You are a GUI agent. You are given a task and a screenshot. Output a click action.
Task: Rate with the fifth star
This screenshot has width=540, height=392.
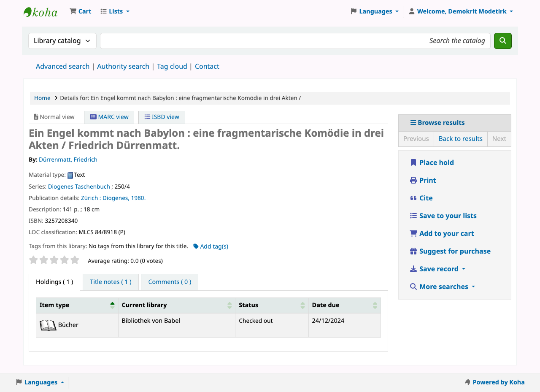point(75,260)
